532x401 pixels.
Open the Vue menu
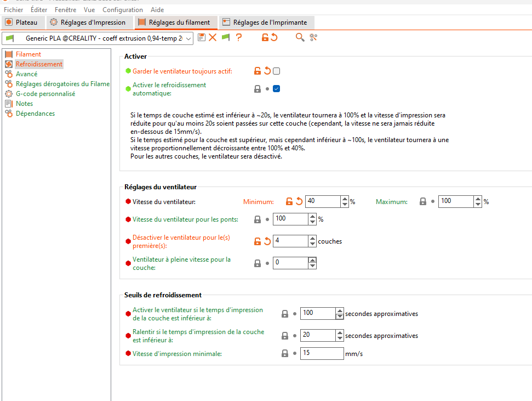89,10
